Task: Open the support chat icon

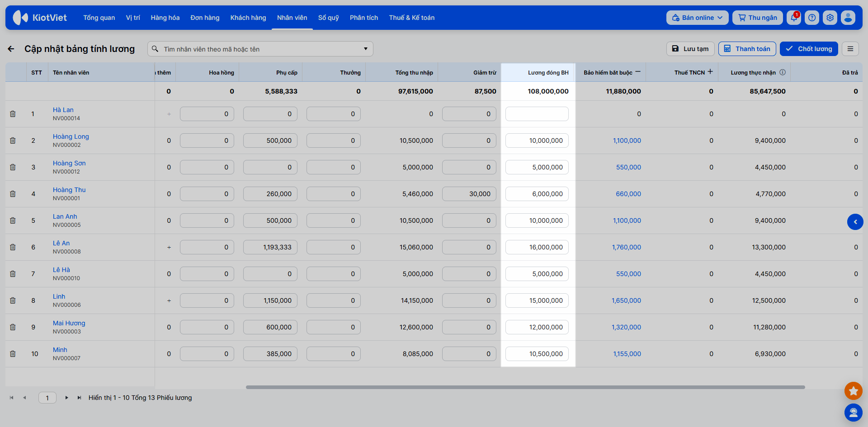Action: click(x=854, y=413)
